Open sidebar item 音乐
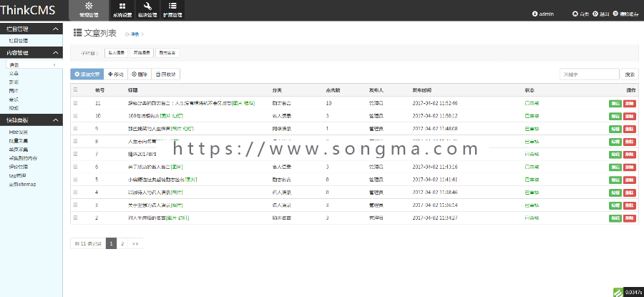 tap(14, 99)
